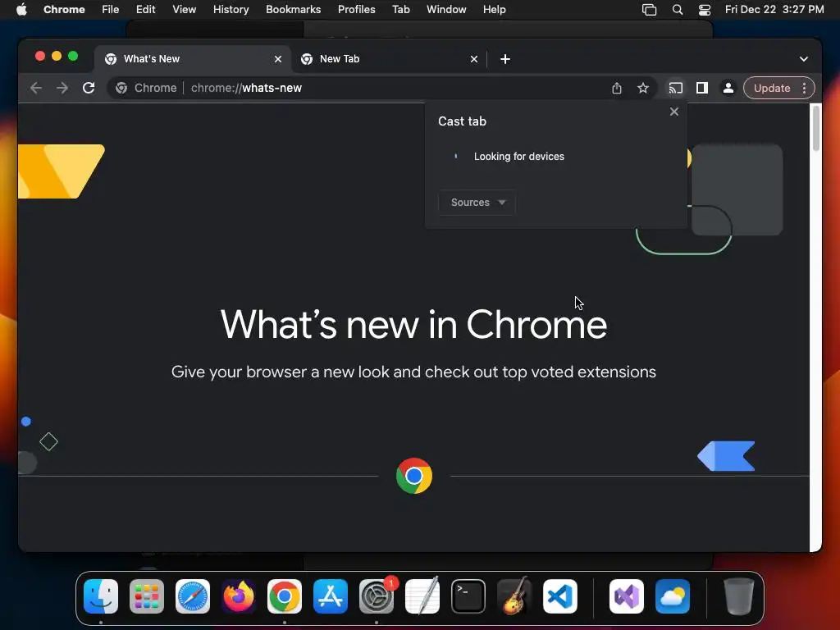Screen dimensions: 840x630
Task: Open System Settings from the Dock
Action: point(377,596)
